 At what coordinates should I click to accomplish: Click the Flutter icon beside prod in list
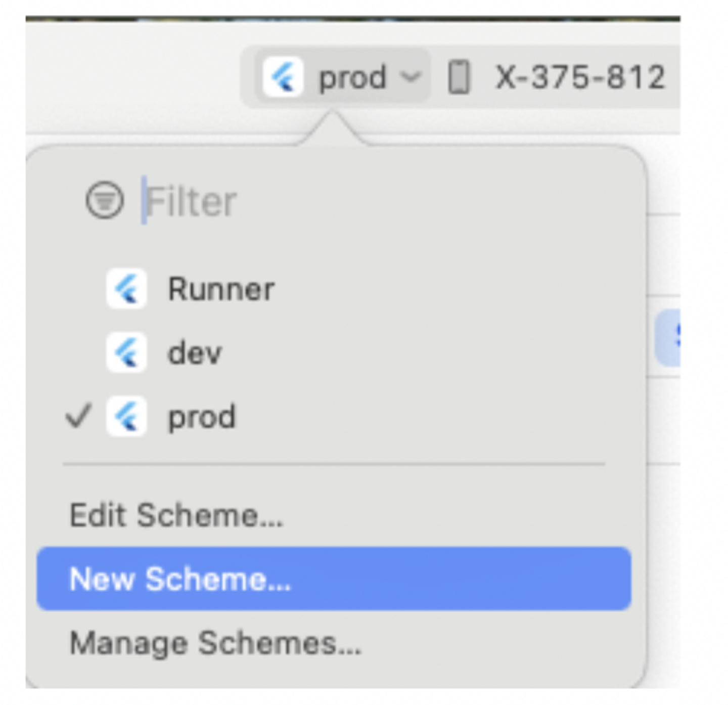pyautogui.click(x=126, y=417)
